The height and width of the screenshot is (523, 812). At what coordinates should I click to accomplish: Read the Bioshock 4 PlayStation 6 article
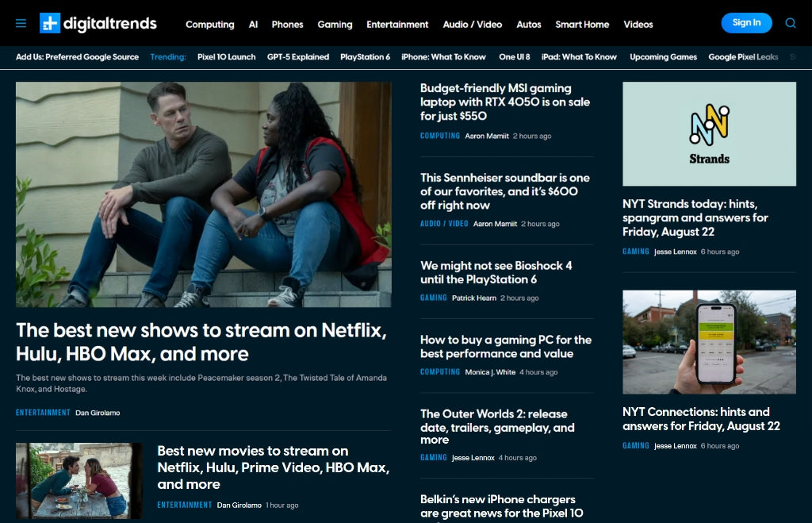point(496,272)
